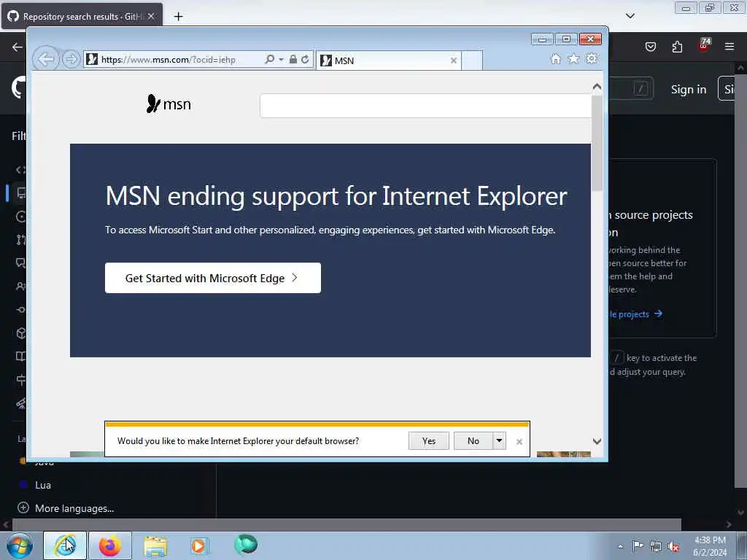Viewport: 747px width, 560px height.
Task: Select the Discussions filter icon in GitHub sidebar
Action: click(x=21, y=262)
